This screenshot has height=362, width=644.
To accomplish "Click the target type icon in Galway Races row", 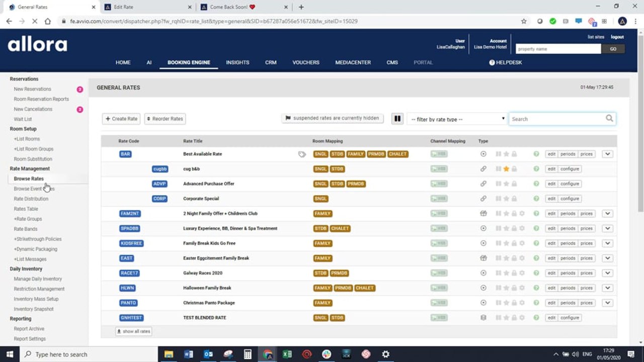I will [x=484, y=273].
